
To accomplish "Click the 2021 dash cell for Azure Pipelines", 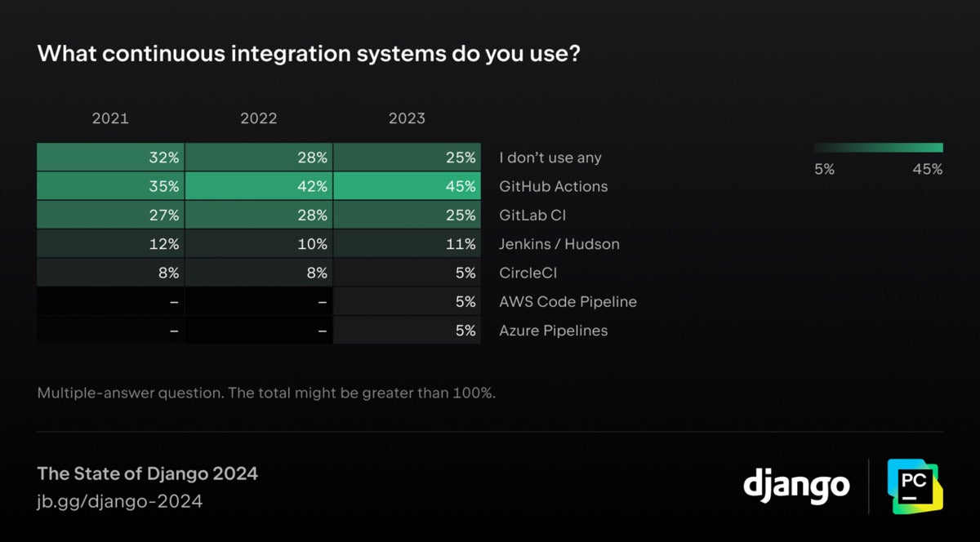I will 110,331.
